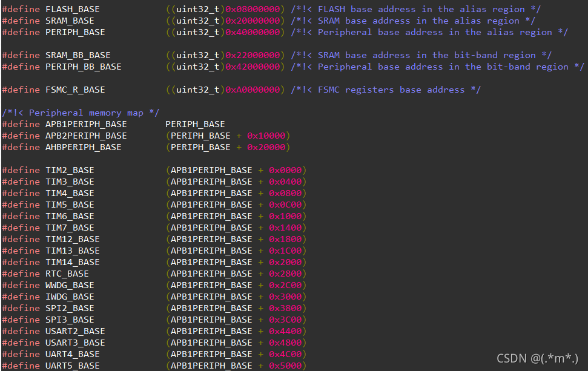Click the UART5_BASE macro name
Viewport: 588px width, 371px height.
[73, 366]
